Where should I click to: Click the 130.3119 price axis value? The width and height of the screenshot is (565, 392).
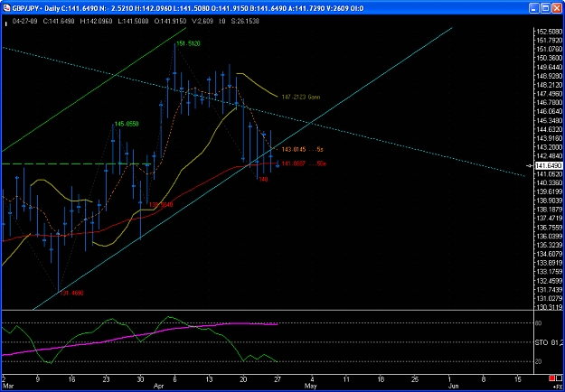pyautogui.click(x=550, y=307)
